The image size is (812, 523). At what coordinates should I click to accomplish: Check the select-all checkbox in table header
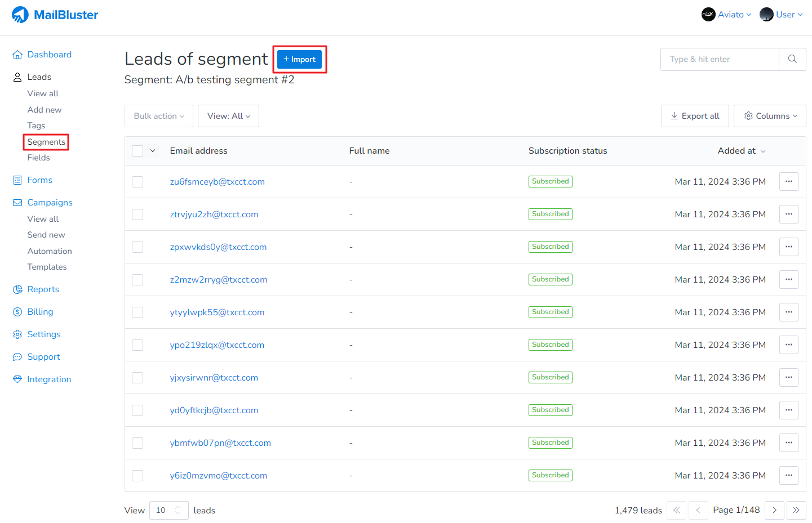click(137, 151)
